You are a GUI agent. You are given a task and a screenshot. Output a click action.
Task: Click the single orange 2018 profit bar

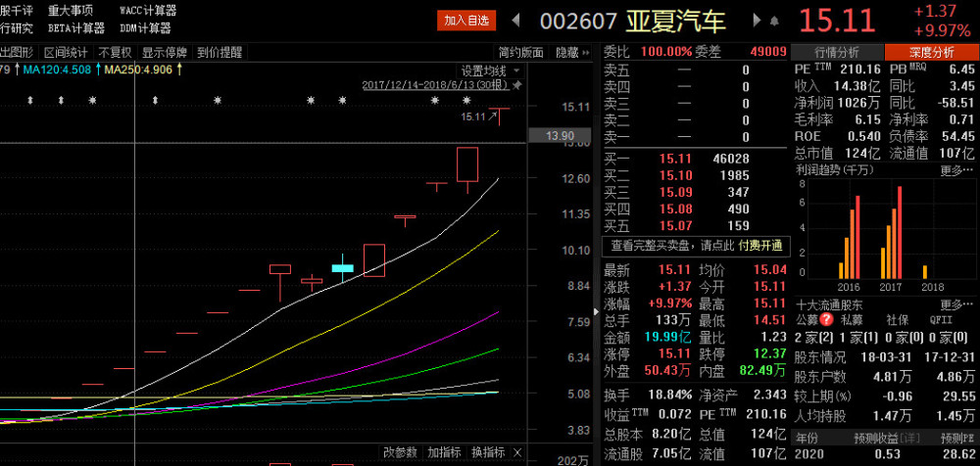point(925,272)
